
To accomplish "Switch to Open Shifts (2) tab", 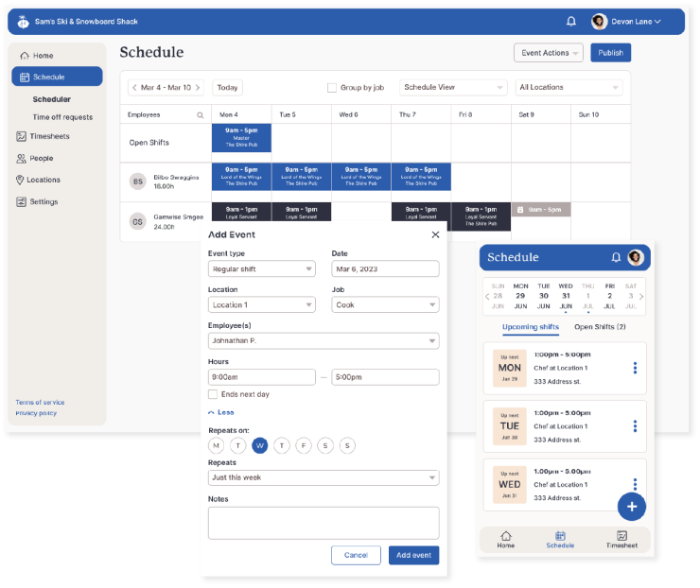I will pos(600,327).
